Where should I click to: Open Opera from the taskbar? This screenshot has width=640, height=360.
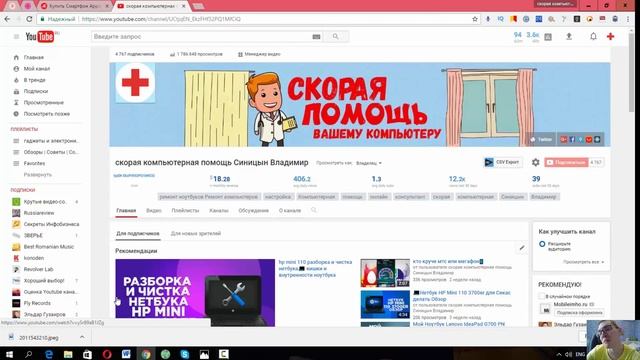click(x=107, y=354)
